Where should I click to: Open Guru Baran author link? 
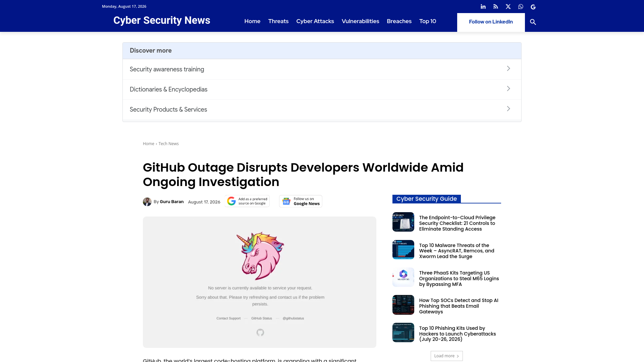click(x=172, y=202)
